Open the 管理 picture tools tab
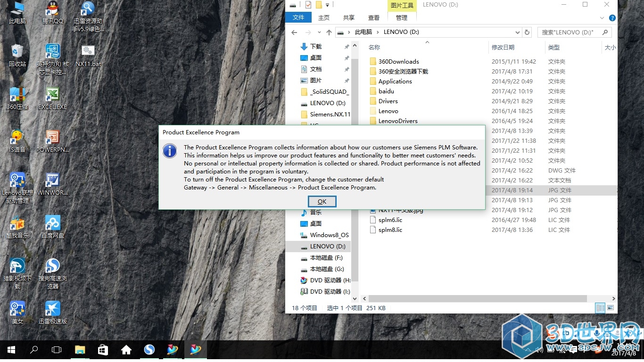The height and width of the screenshot is (362, 644). (402, 17)
